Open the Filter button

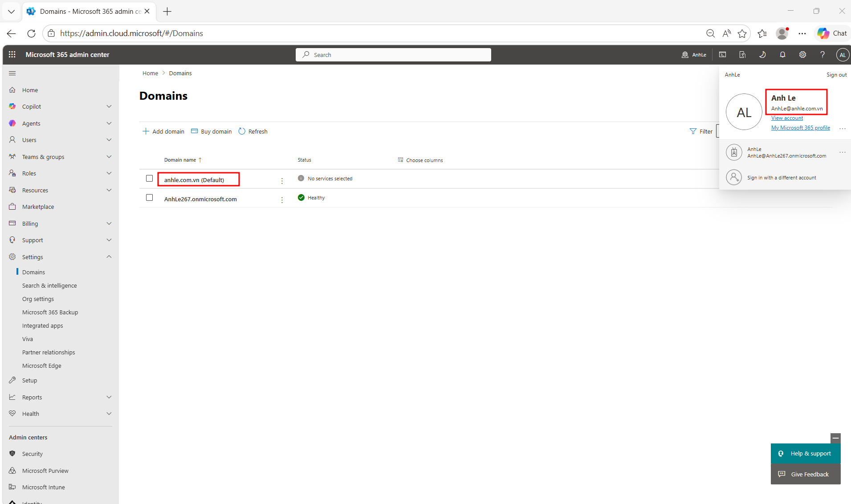(x=701, y=131)
